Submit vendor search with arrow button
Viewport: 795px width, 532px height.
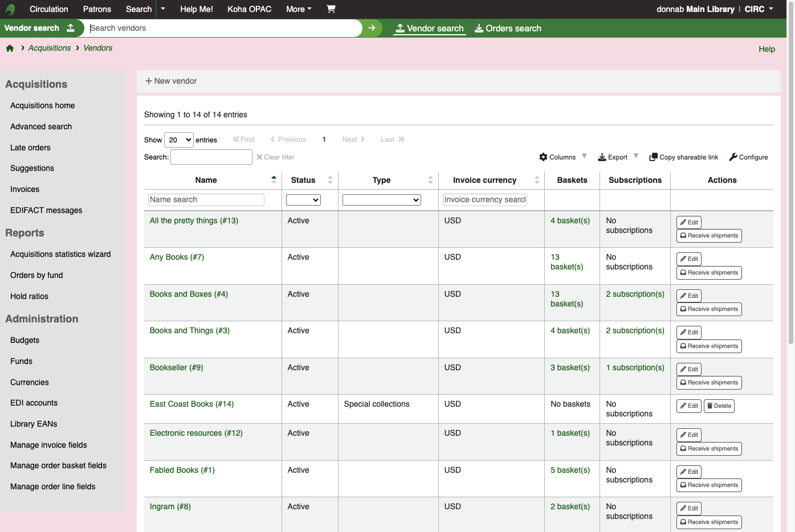coord(372,28)
